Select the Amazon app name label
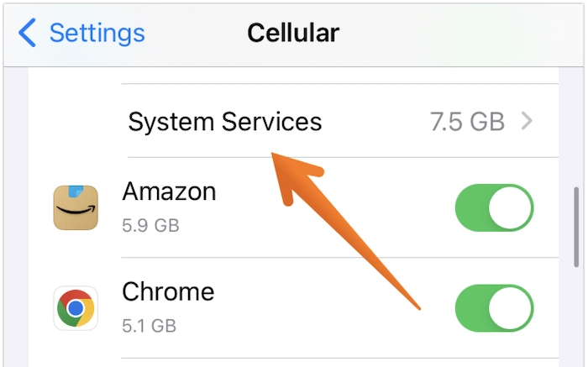The image size is (588, 367). click(169, 191)
